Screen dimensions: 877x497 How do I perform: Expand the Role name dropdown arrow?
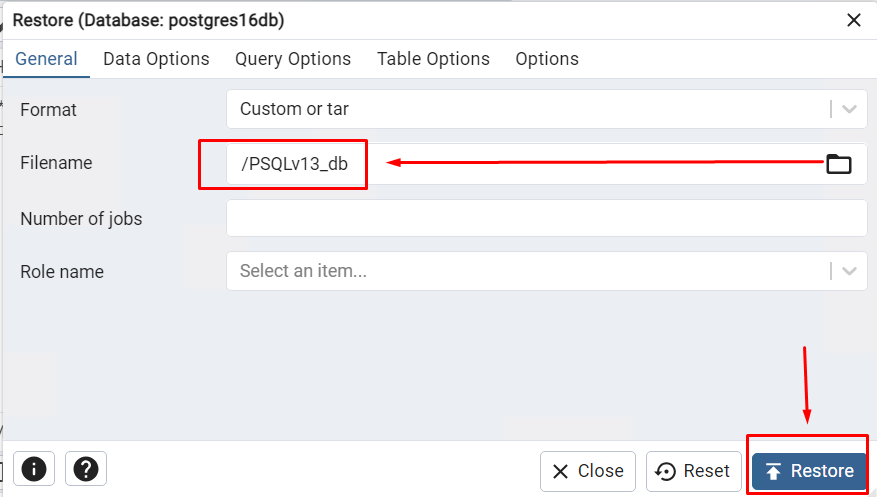[850, 271]
